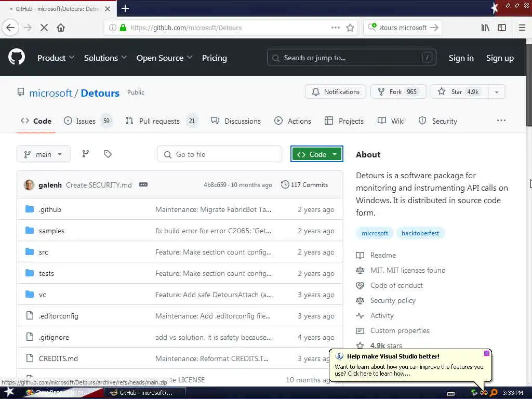Open the Activity link

382,315
